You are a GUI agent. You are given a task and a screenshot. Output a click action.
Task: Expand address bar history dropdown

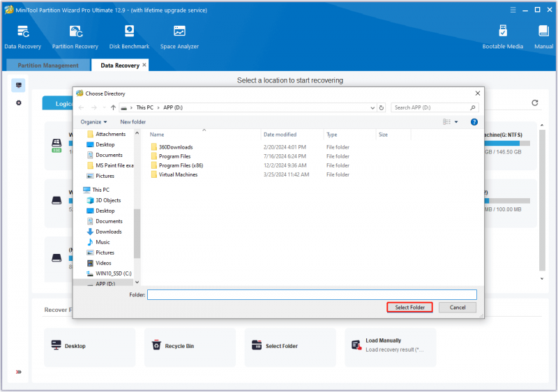pyautogui.click(x=372, y=108)
